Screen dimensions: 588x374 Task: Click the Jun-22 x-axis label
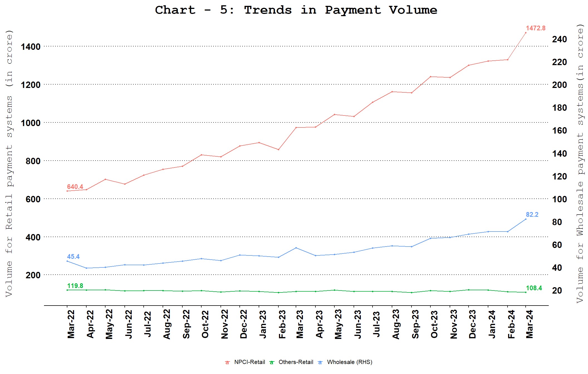click(x=129, y=324)
